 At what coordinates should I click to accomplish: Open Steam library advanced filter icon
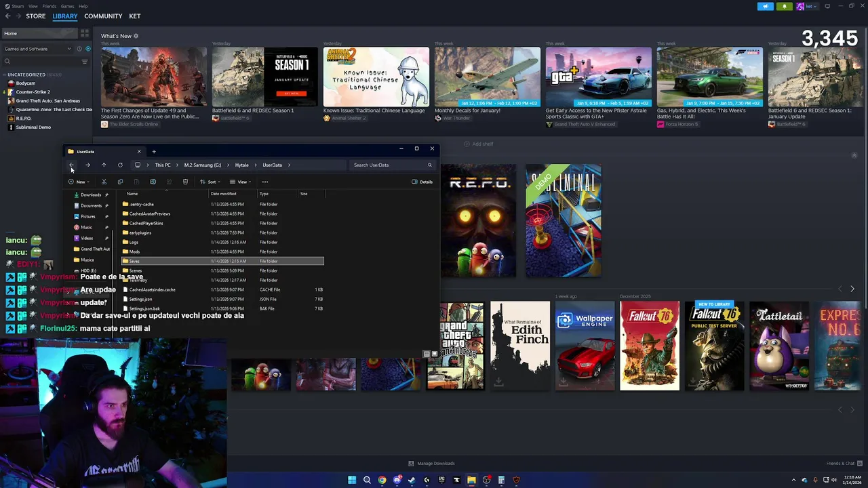(85, 62)
